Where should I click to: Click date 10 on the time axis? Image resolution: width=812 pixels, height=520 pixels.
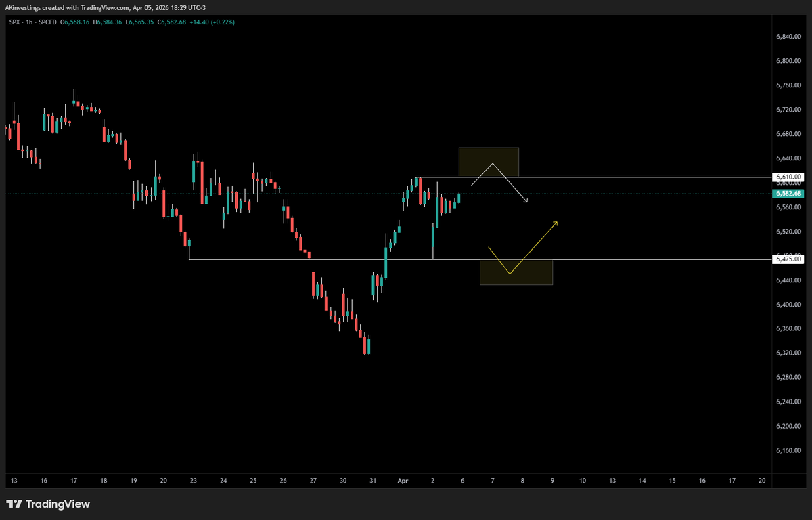click(x=583, y=481)
